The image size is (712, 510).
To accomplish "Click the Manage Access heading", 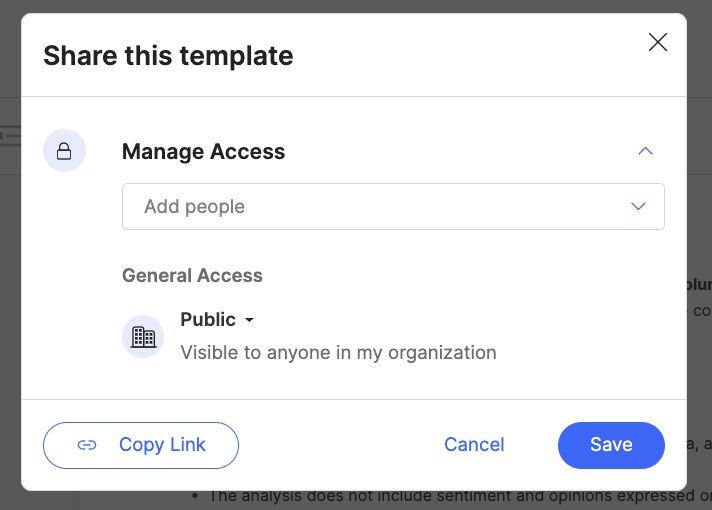I will (203, 151).
